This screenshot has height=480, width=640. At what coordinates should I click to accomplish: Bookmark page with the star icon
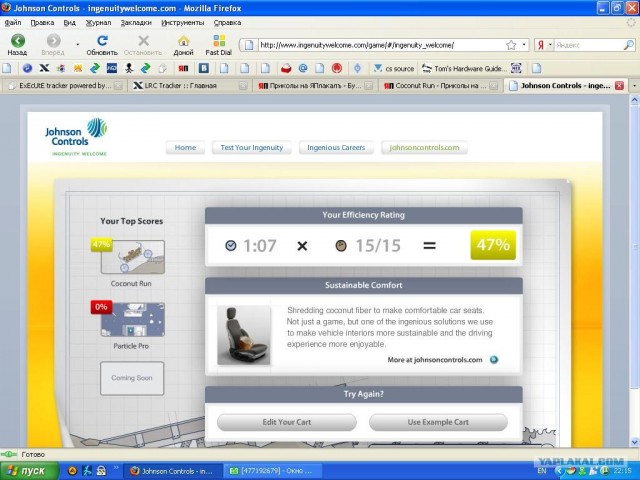(x=511, y=45)
